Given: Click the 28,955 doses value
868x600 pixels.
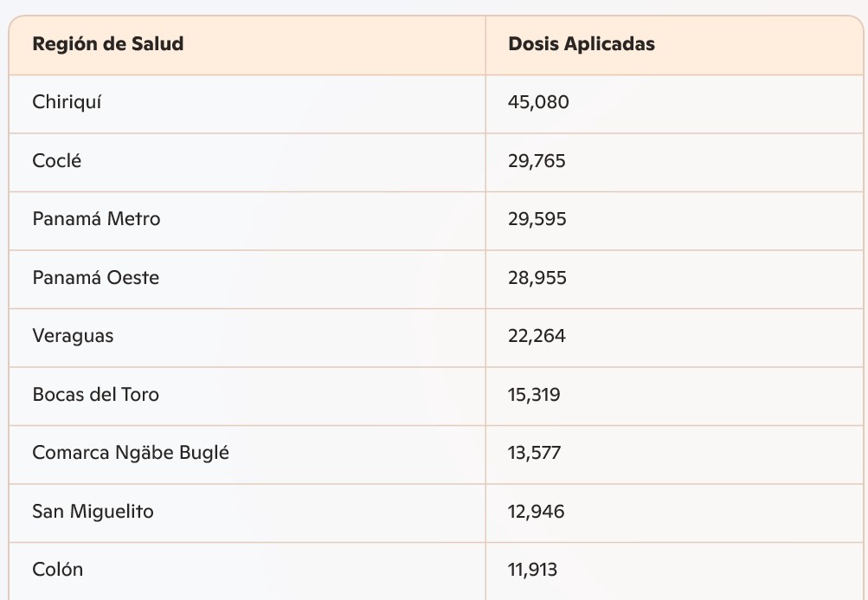Looking at the screenshot, I should pyautogui.click(x=537, y=278).
